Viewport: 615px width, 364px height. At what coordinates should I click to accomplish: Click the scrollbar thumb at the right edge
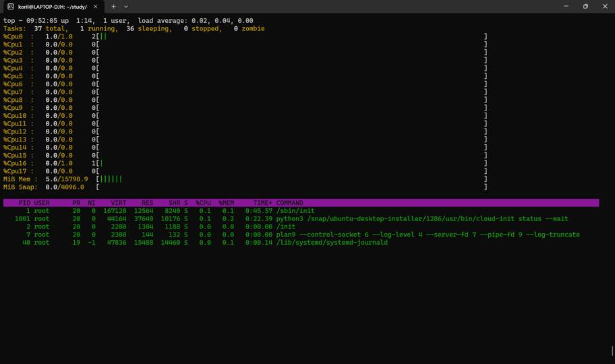point(612,351)
